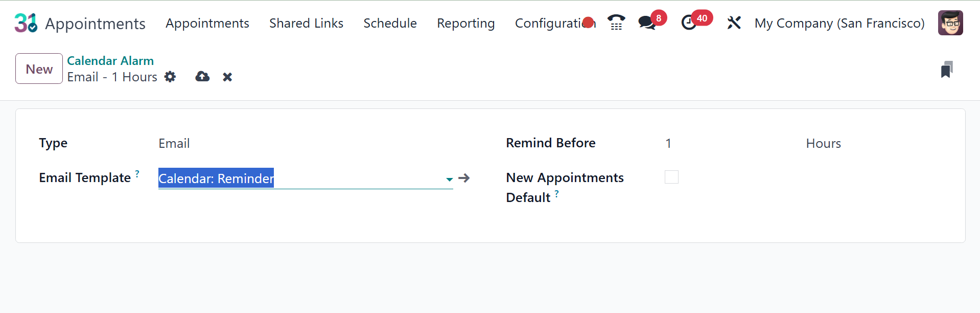Open the user avatar menu
980x313 pixels.
pos(950,23)
